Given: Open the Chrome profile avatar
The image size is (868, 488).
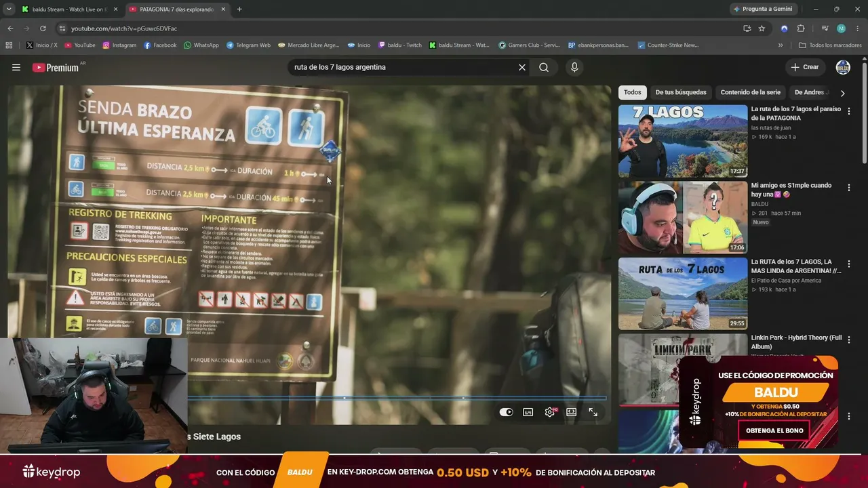Looking at the screenshot, I should 841,28.
